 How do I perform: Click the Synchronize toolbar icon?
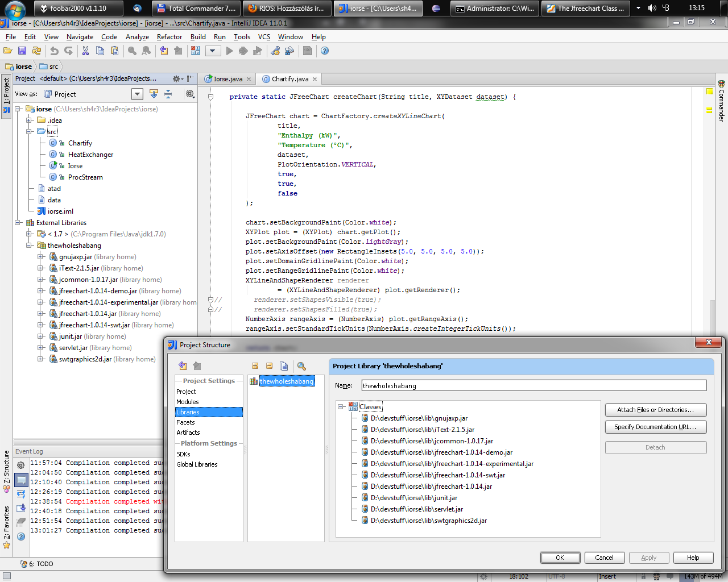[36, 51]
